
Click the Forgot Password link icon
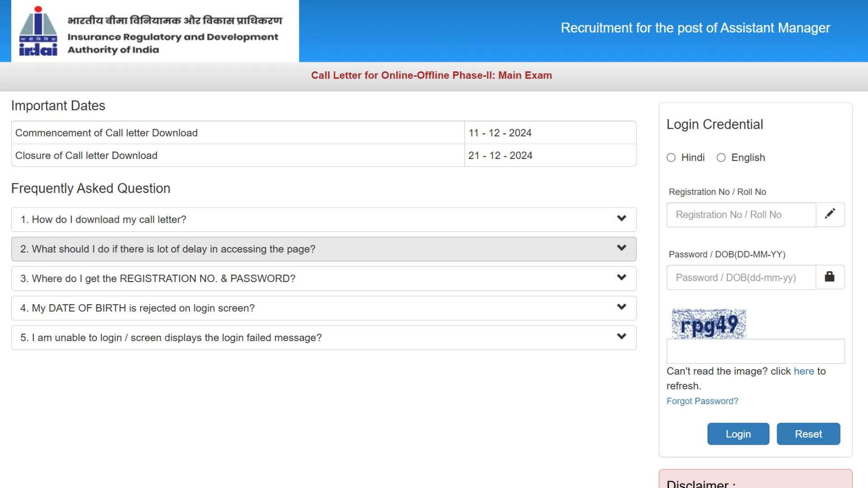click(x=702, y=400)
